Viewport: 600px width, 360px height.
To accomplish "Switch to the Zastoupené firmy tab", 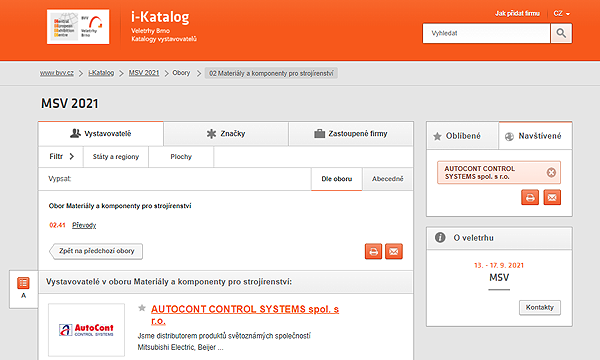I will (x=351, y=134).
